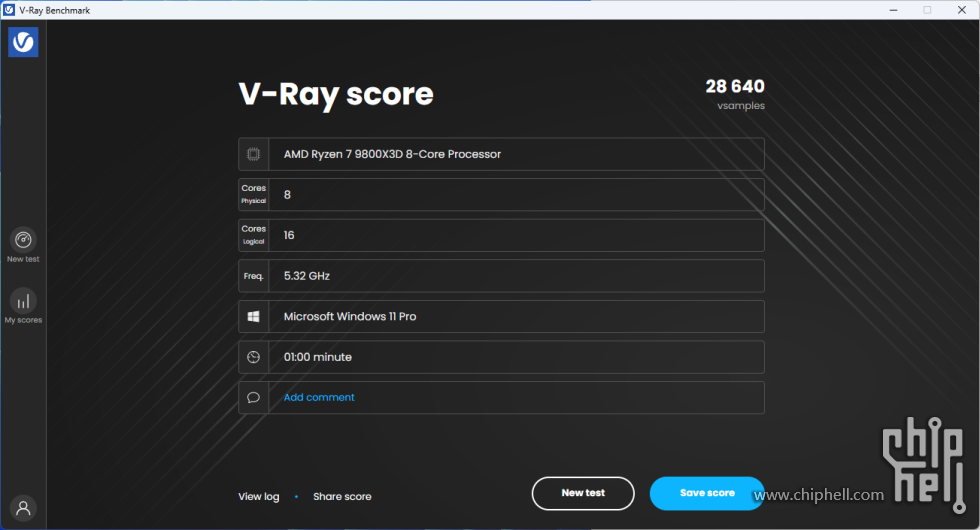
Task: Open View log link
Action: tap(258, 496)
